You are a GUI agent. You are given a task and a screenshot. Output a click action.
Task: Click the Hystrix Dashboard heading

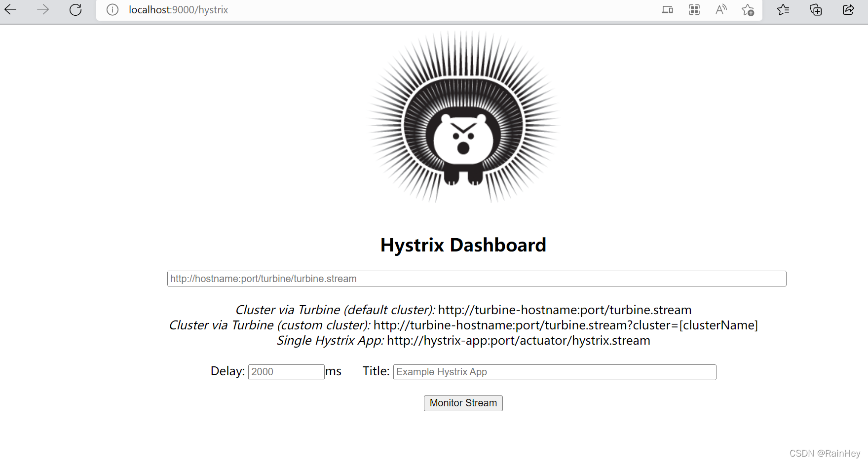tap(463, 245)
